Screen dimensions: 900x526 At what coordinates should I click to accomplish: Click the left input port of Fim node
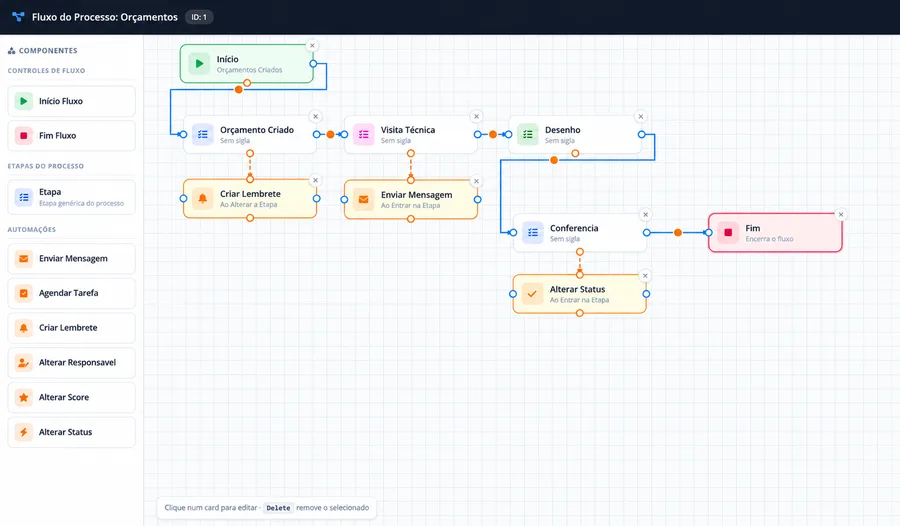click(x=709, y=233)
